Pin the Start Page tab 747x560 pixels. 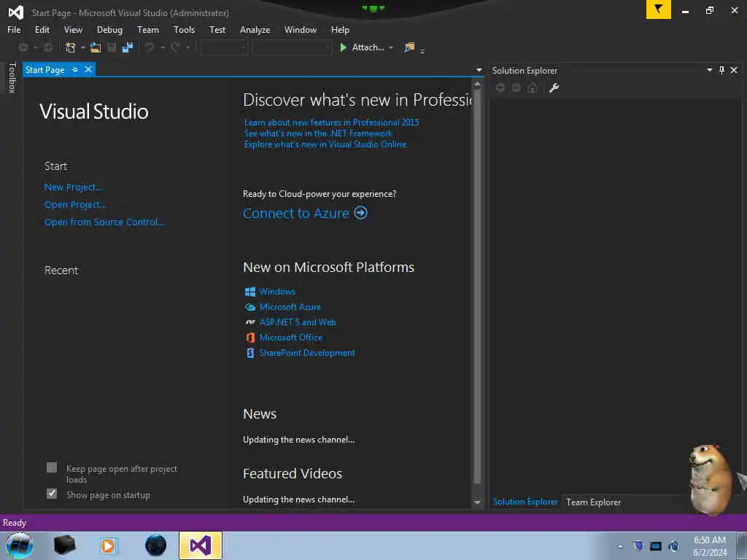(x=75, y=69)
